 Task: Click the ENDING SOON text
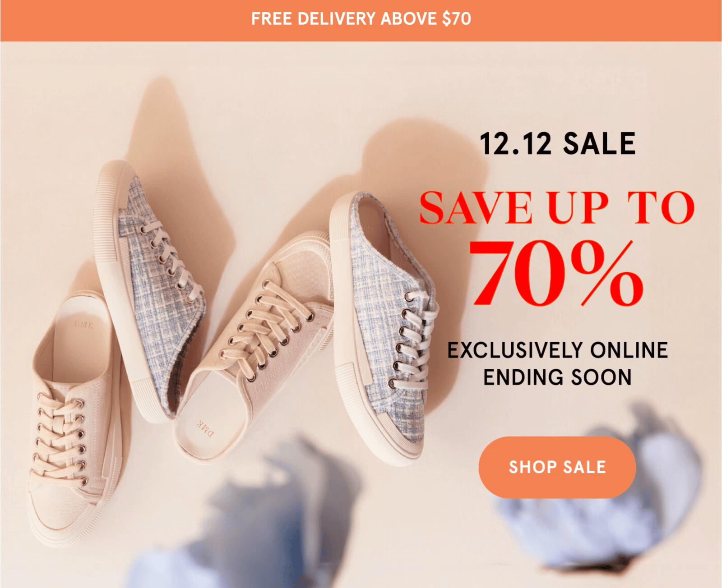(x=557, y=377)
